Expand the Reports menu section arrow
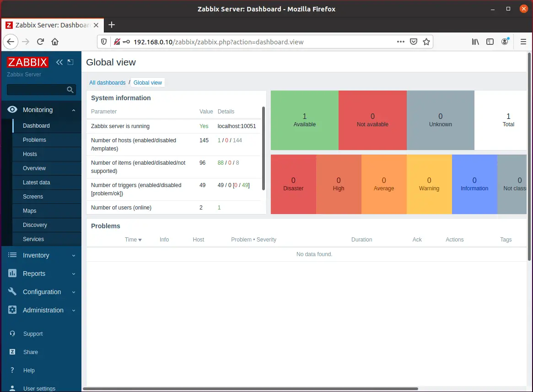Viewport: 533px width, 392px height. tap(73, 274)
